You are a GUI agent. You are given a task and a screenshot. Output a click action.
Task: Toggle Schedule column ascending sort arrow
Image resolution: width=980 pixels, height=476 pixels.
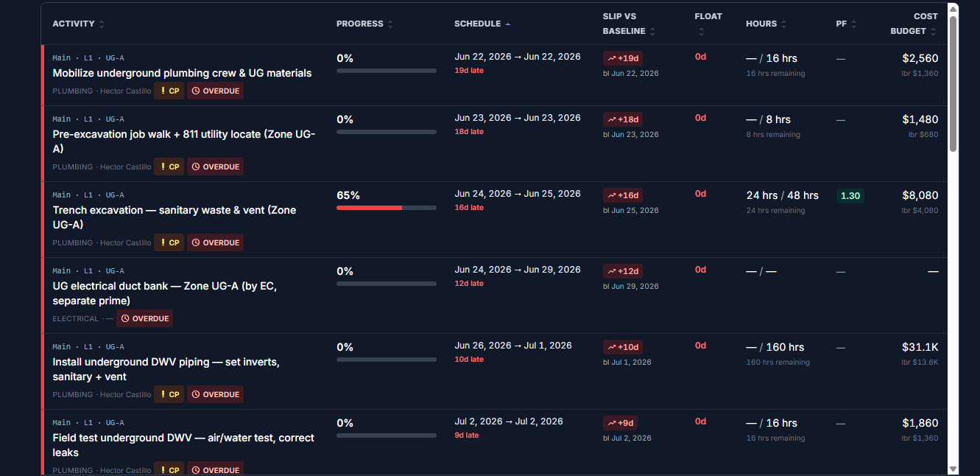click(507, 24)
